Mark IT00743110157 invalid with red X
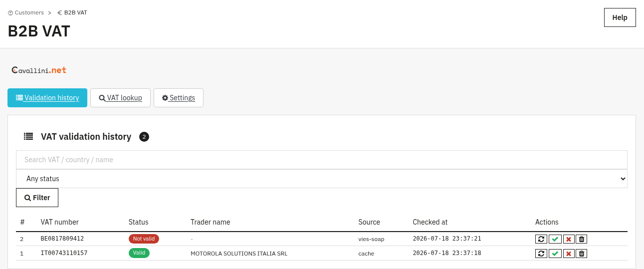The height and width of the screenshot is (269, 644). 569,254
